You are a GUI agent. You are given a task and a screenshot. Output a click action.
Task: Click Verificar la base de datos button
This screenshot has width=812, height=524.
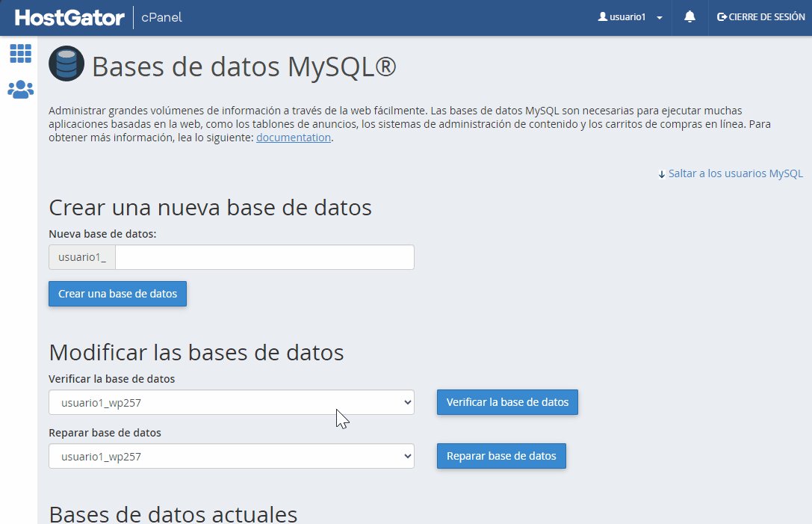tap(507, 402)
